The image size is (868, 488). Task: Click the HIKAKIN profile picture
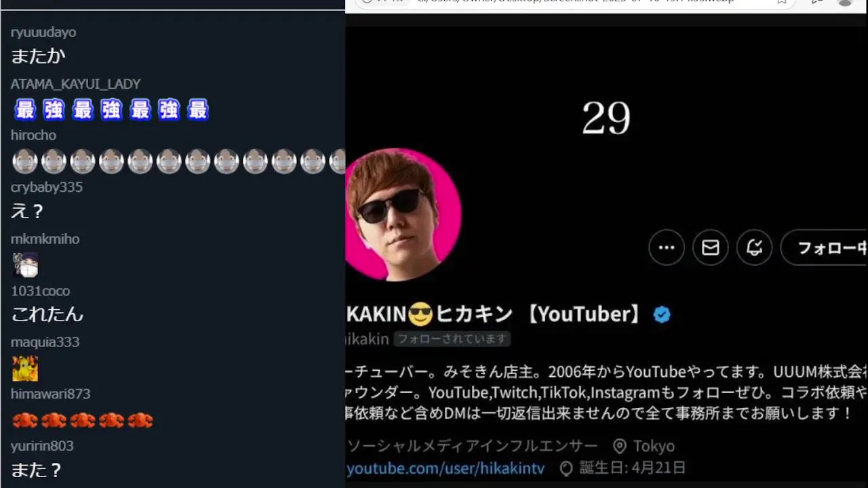pyautogui.click(x=403, y=214)
